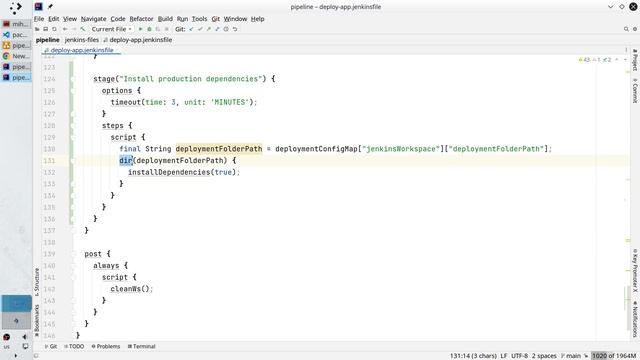Open the Run menu
The height and width of the screenshot is (360, 640).
[x=182, y=19]
